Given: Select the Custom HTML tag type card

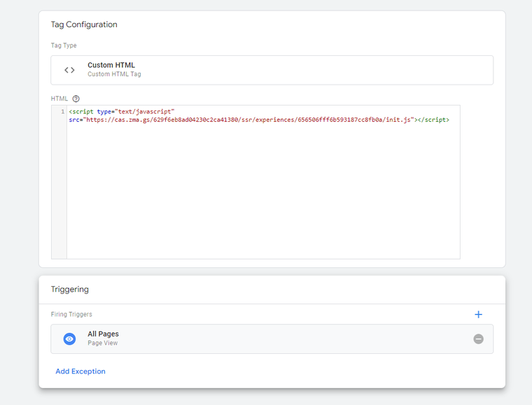Looking at the screenshot, I should pos(272,70).
